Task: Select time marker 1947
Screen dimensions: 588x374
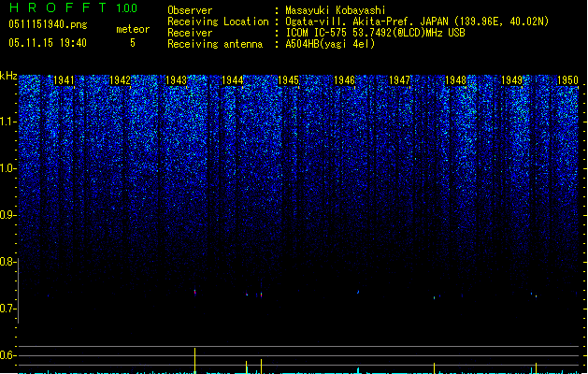Action: point(400,80)
